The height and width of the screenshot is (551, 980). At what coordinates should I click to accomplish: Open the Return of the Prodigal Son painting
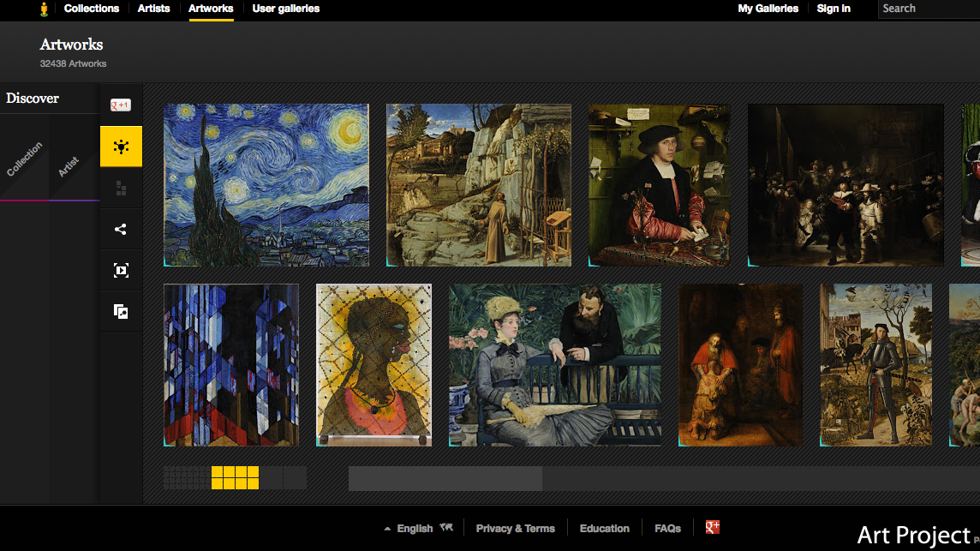click(741, 365)
